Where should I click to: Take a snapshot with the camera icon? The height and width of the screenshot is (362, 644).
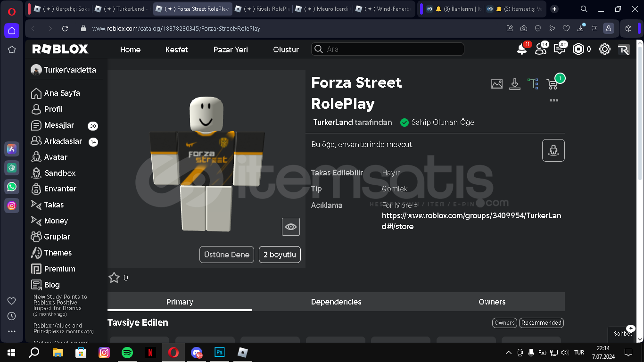524,28
